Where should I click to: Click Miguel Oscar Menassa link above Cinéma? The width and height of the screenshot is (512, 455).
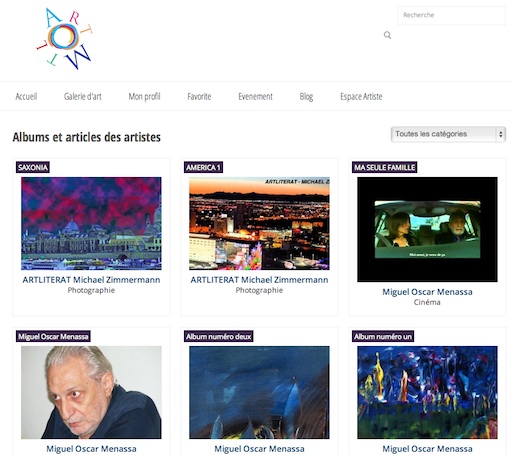click(x=427, y=292)
